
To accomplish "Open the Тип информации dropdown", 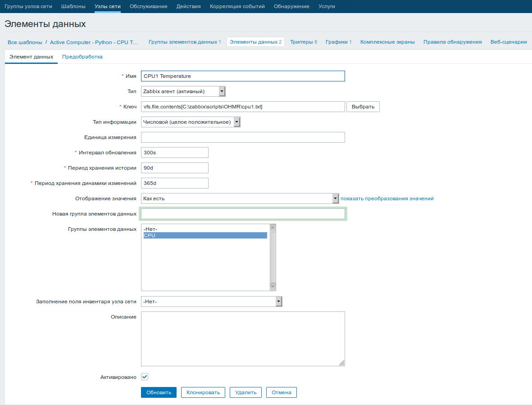I will (x=191, y=122).
